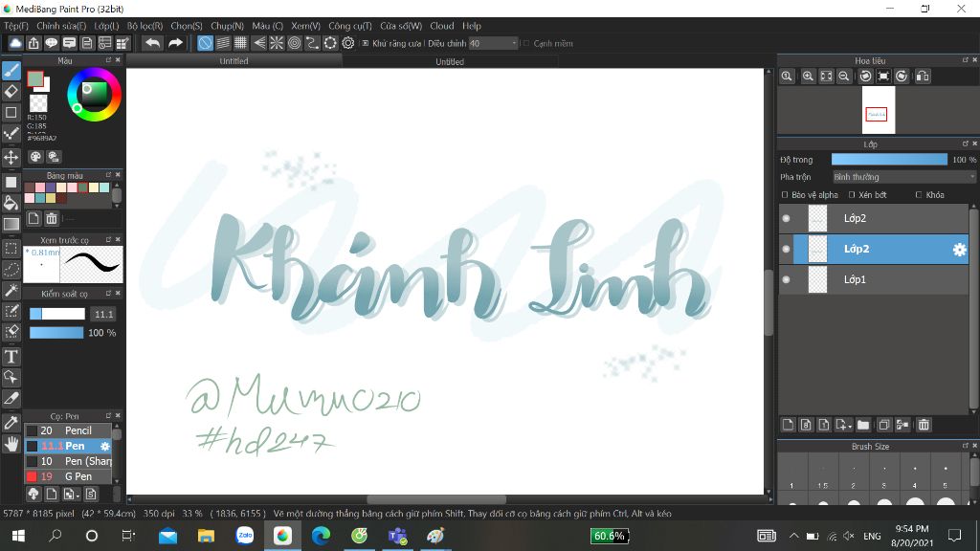Hide the selected Lớp2 layer
This screenshot has width=980, height=551.
pos(787,249)
